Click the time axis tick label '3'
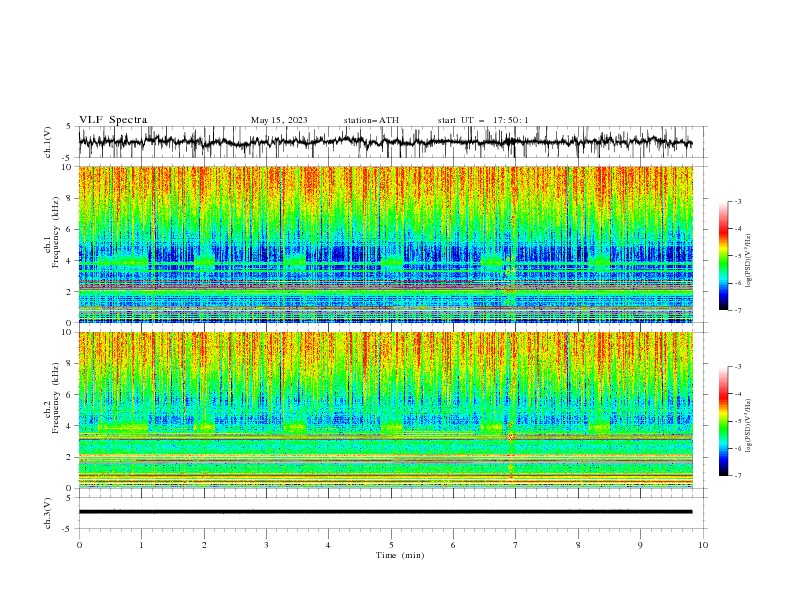Viewport: 792px width, 612px height. (x=266, y=545)
